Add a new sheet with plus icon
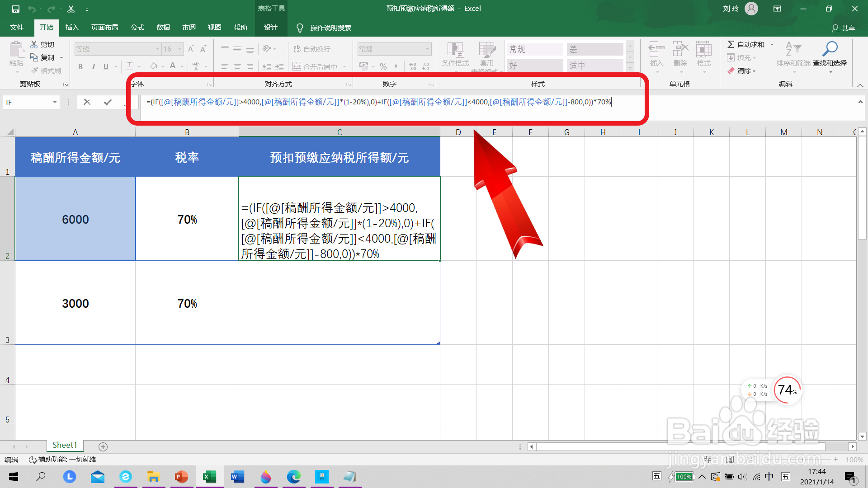Viewport: 868px width, 488px height. (x=103, y=446)
